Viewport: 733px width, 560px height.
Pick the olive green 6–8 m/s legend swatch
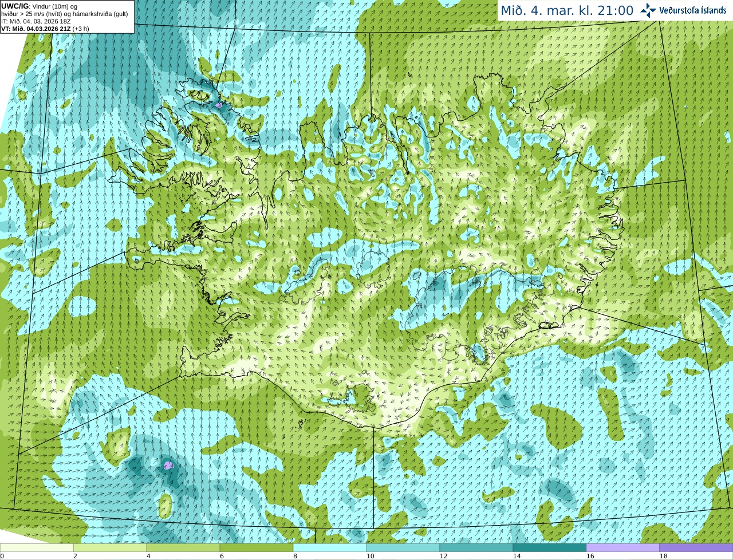(257, 547)
